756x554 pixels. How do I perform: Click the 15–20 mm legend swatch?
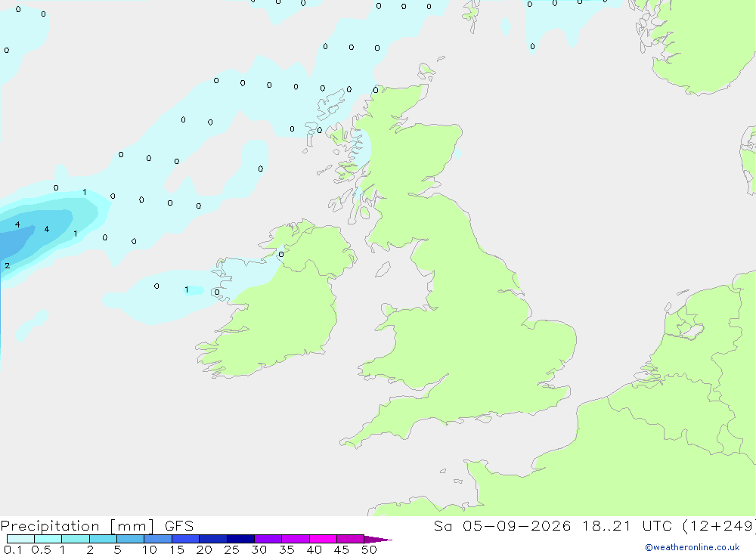(186, 539)
